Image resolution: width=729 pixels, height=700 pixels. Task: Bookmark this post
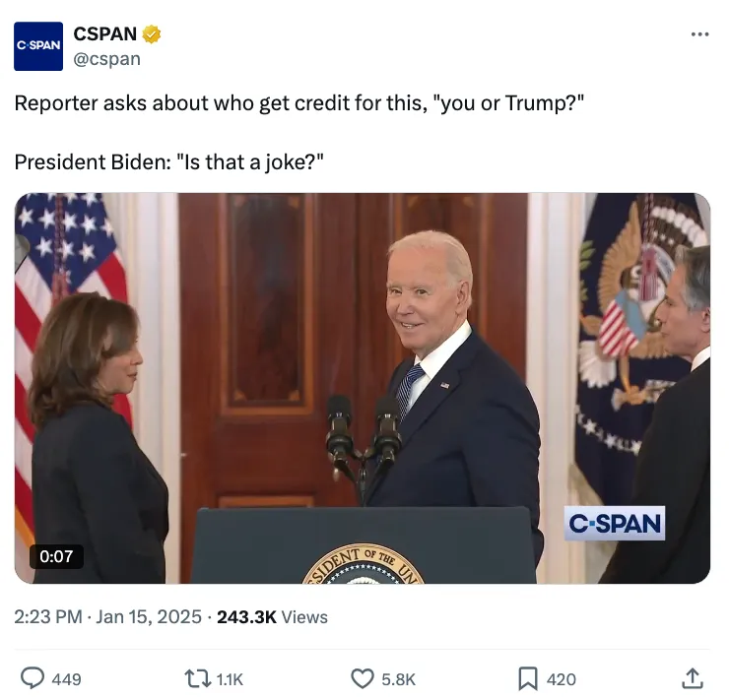(528, 678)
